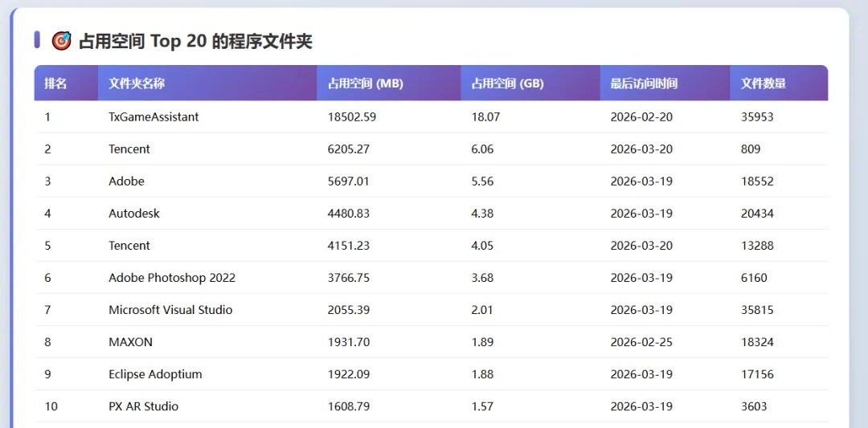Click Adobe Photoshop 2022 folder name
The height and width of the screenshot is (428, 868).
point(172,278)
